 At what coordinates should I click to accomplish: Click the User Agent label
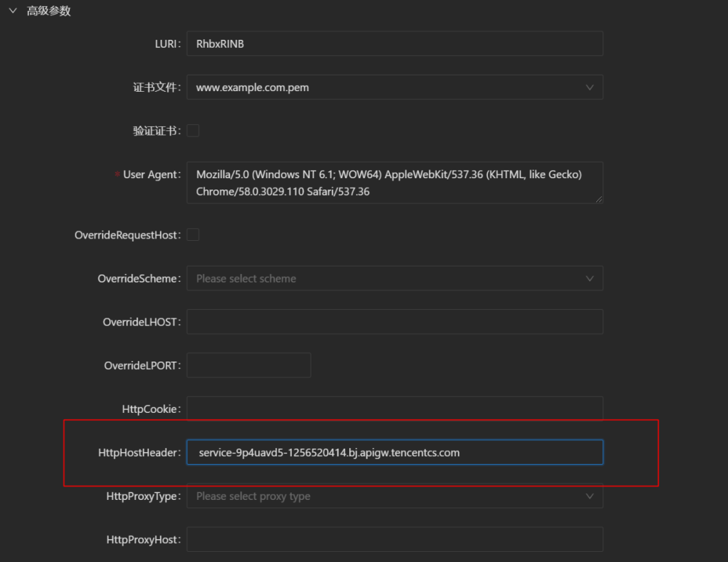151,175
